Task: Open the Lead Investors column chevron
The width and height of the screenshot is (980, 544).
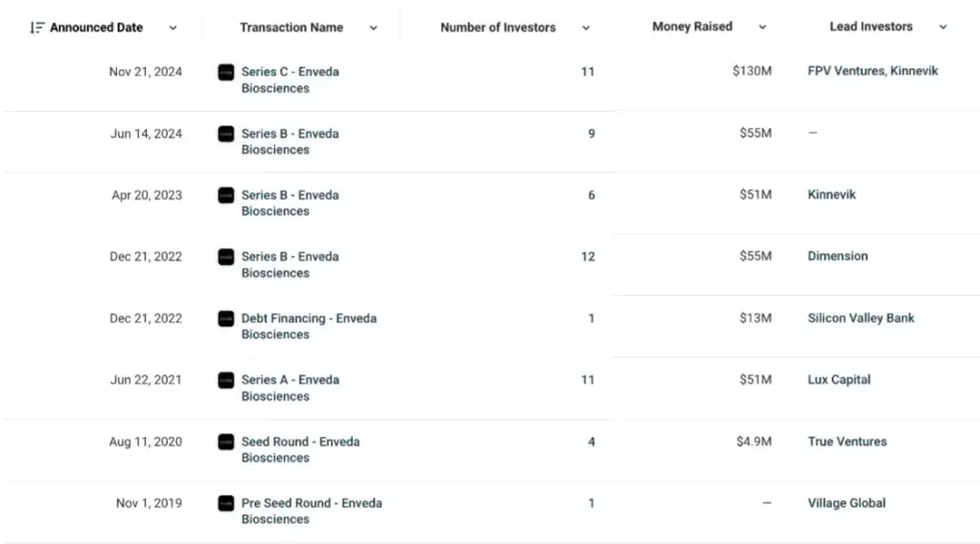Action: coord(943,27)
